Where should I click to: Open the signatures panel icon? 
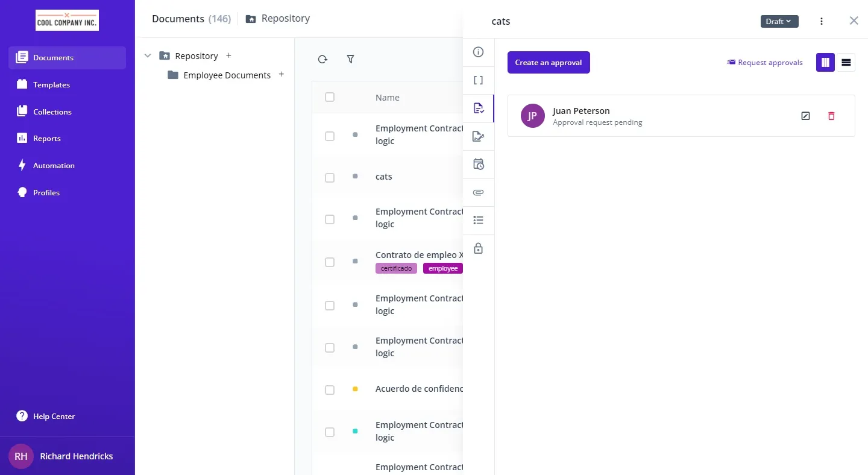(478, 137)
